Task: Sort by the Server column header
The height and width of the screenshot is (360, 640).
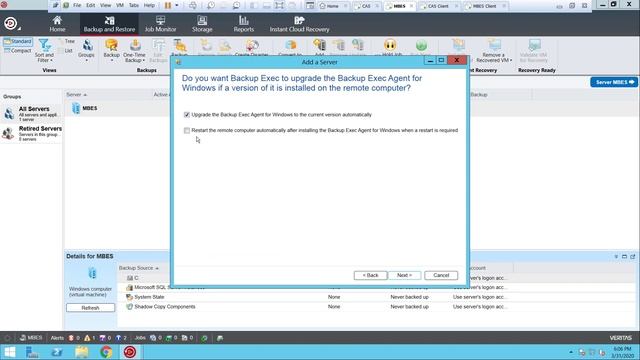Action: 76,95
